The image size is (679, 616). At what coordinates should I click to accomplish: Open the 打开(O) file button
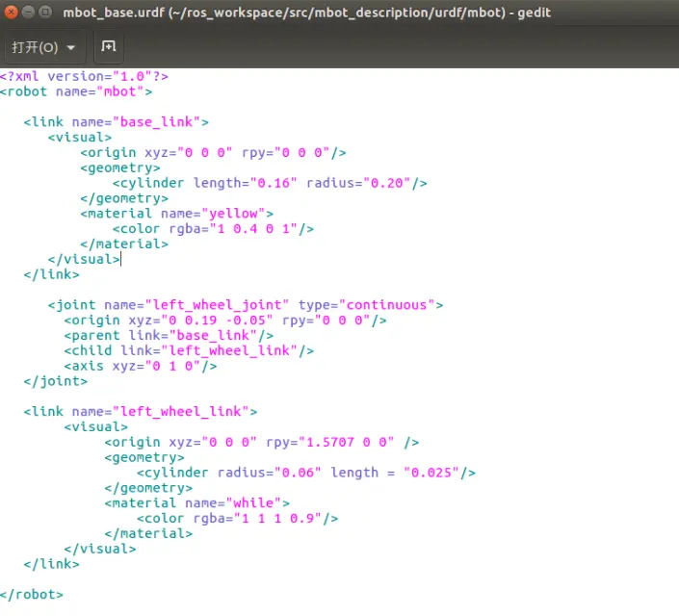(45, 47)
